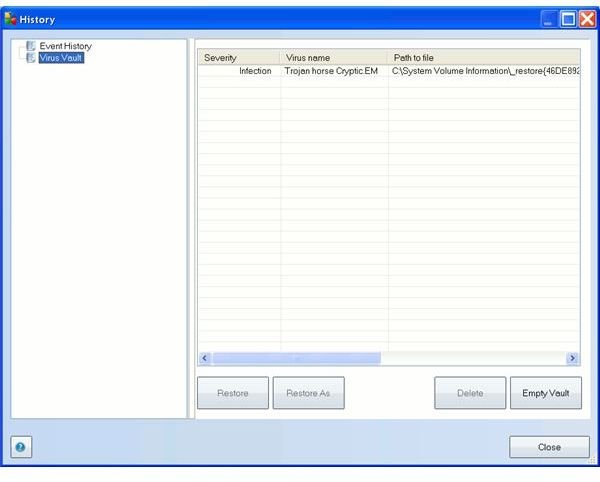600x482 pixels.
Task: Sort by the Severity column header
Action: click(240, 57)
